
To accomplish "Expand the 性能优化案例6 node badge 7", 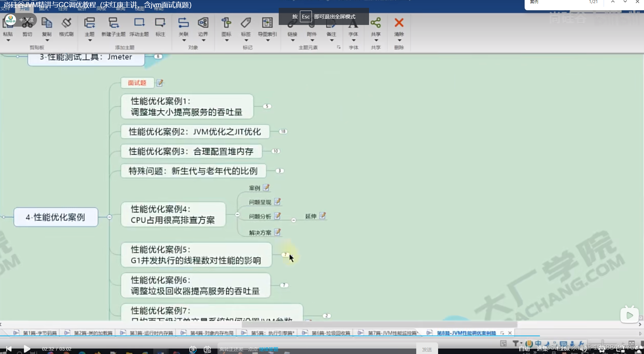I will point(284,285).
